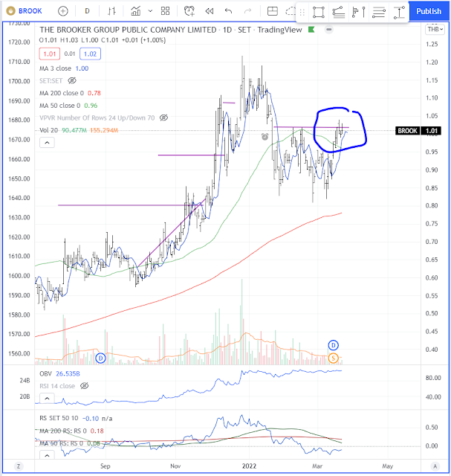Create an alert with alarm clock icon

(189, 11)
